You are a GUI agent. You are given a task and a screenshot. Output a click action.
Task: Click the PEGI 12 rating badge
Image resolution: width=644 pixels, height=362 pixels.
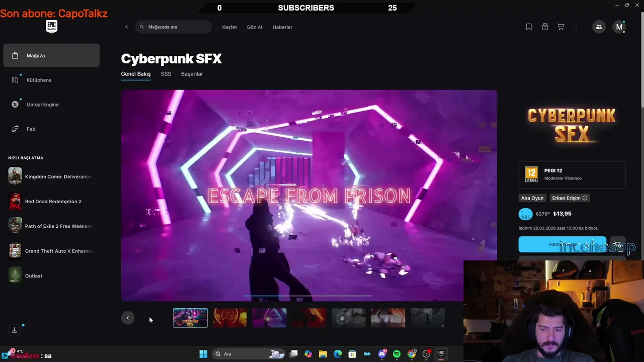pyautogui.click(x=572, y=174)
